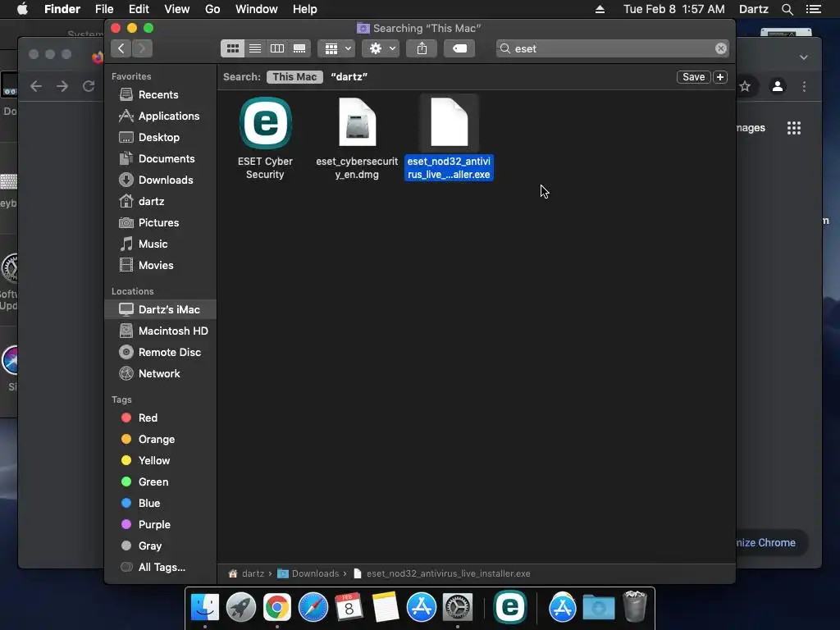Select ESET Cyber Security application icon
Viewport: 840px width, 630px height.
tap(265, 123)
